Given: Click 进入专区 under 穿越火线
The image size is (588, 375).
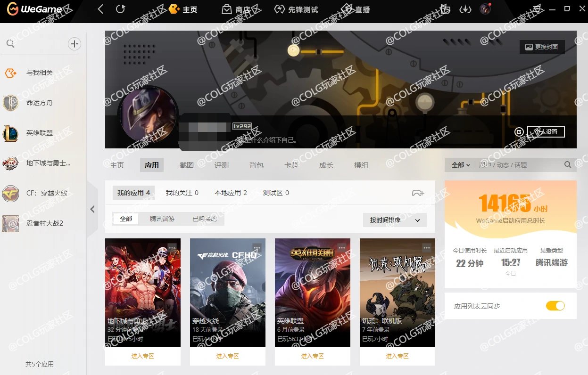Looking at the screenshot, I should click(228, 356).
